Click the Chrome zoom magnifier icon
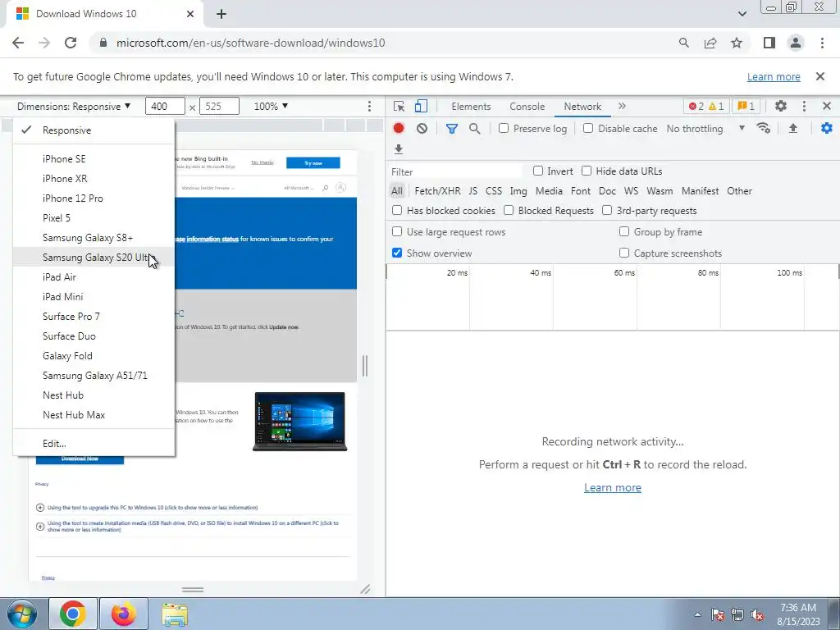The image size is (840, 630). [684, 43]
